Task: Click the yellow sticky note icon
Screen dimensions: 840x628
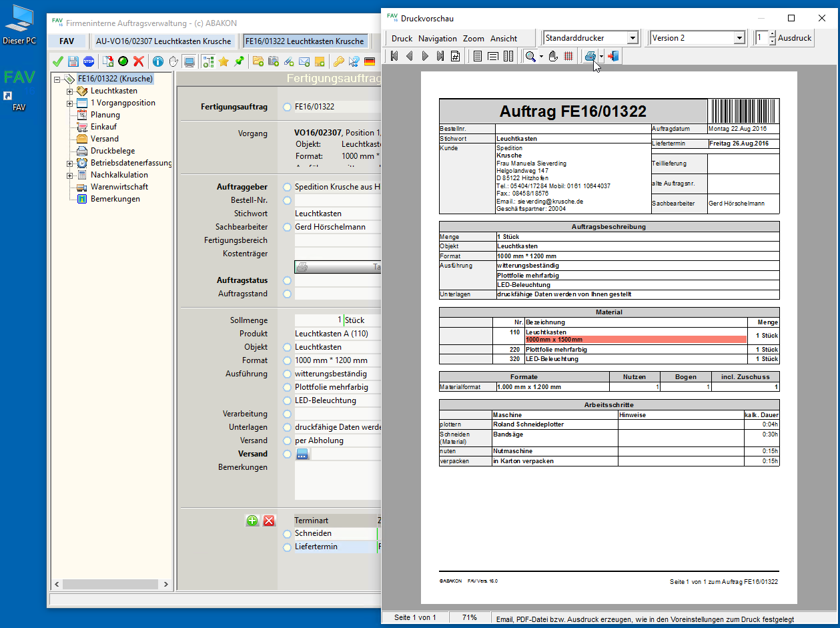Action: coord(320,61)
